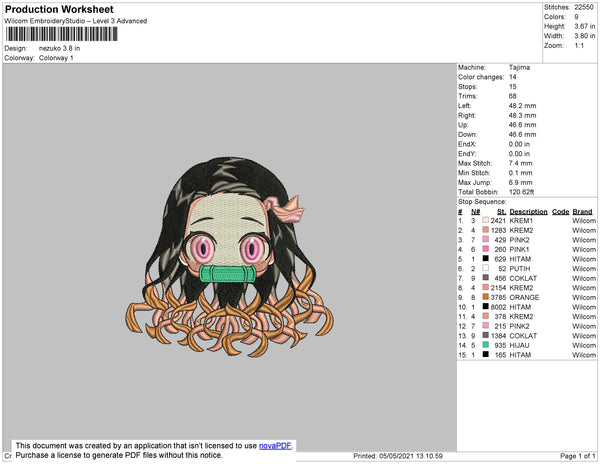Click 'Printed: 05/05/2021 13.10.59' footer text

tap(398, 456)
